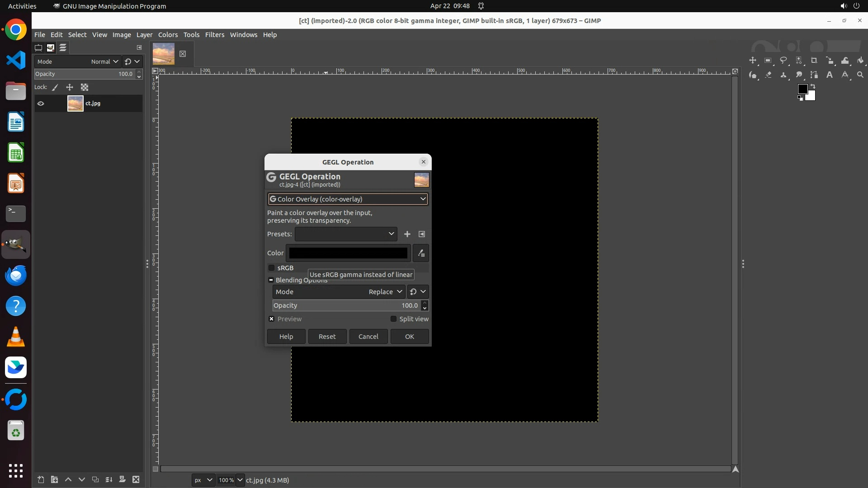The width and height of the screenshot is (868, 488).
Task: Select the Free Select lasso tool
Action: pos(783,61)
